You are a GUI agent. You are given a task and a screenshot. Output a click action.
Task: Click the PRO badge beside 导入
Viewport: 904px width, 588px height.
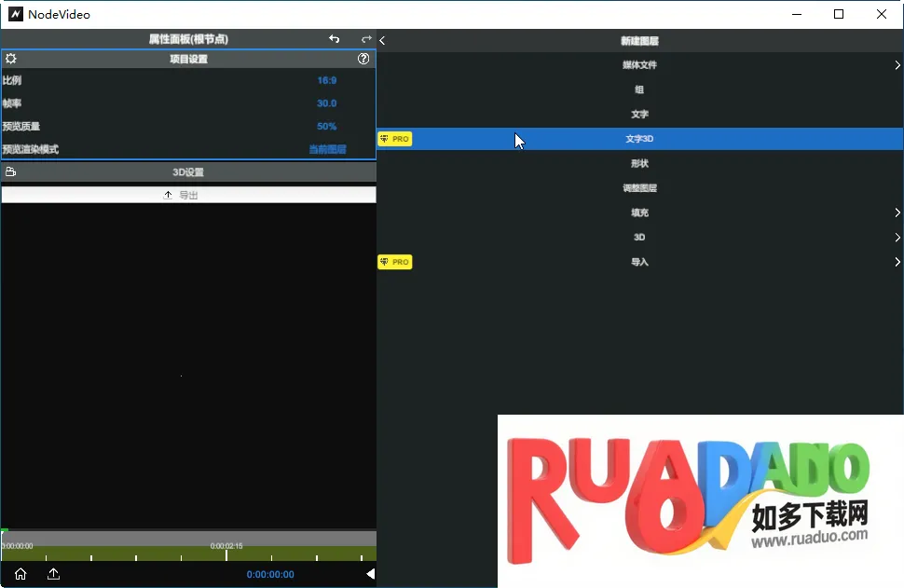point(394,262)
